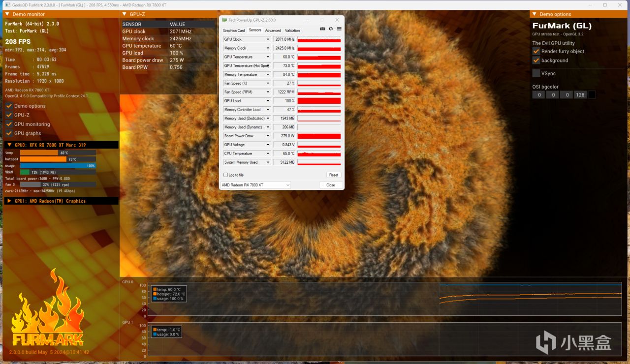
Task: Click the GPU-Z screenshot camera icon
Action: click(x=322, y=29)
